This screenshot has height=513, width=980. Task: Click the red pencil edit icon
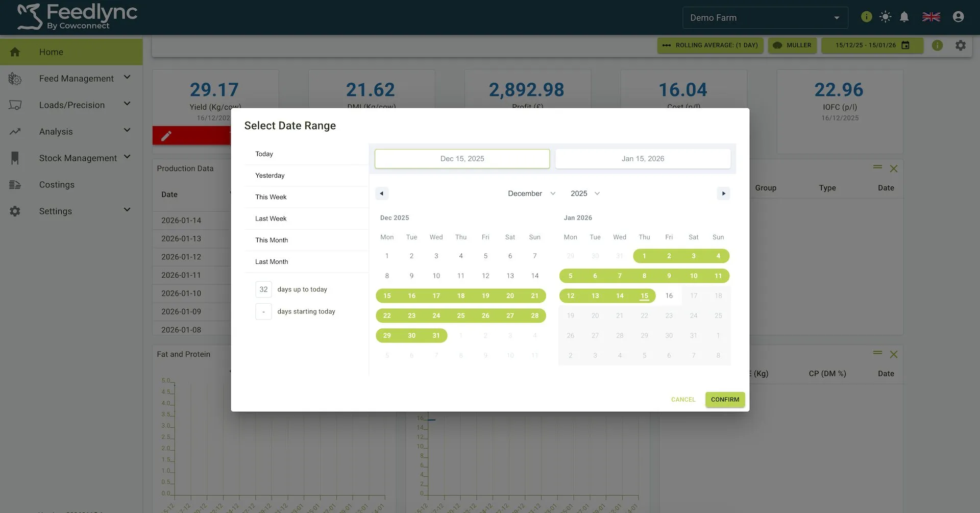coord(166,136)
